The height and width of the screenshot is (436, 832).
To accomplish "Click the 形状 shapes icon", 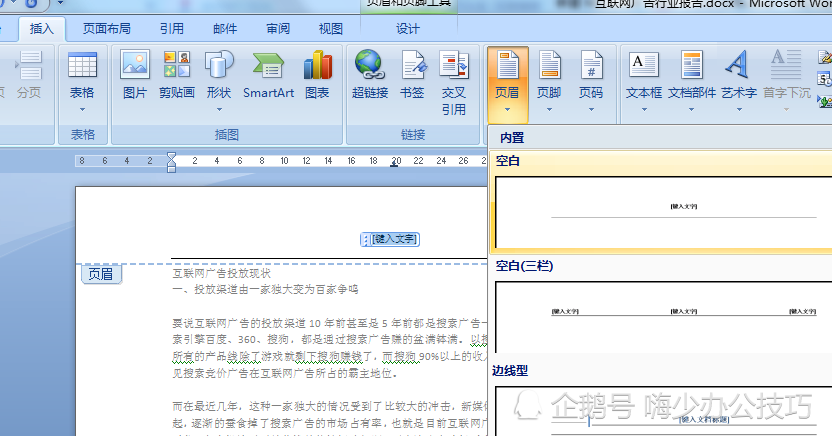I will point(219,65).
